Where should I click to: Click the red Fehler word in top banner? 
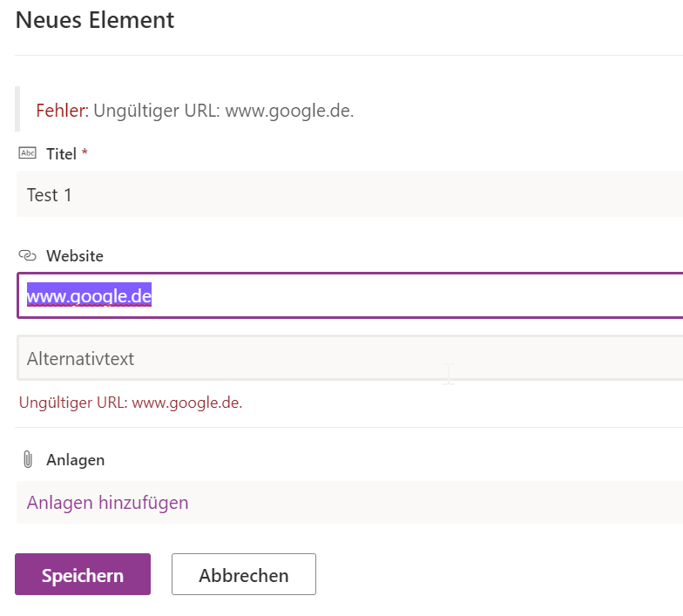click(62, 111)
